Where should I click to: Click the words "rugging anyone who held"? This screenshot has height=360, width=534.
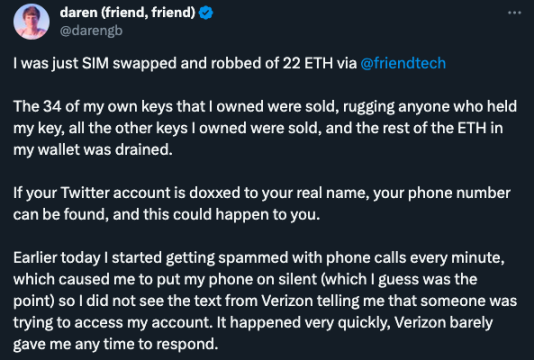pos(430,107)
